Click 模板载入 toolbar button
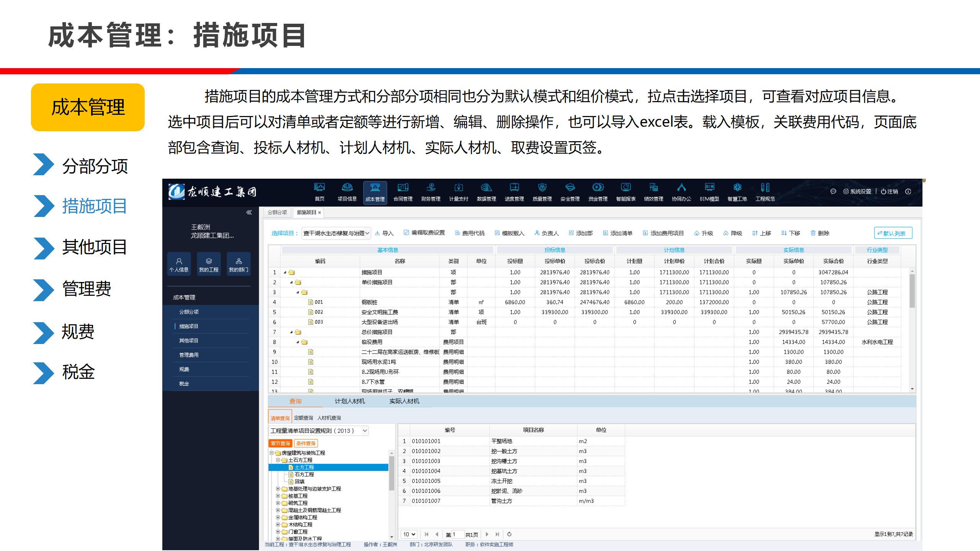This screenshot has height=551, width=980. 510,233
